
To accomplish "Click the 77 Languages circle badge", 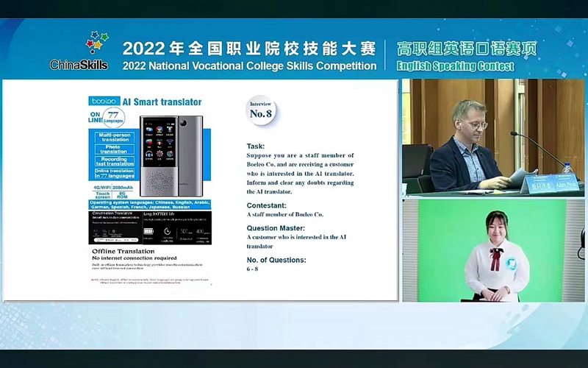I will pos(113,117).
